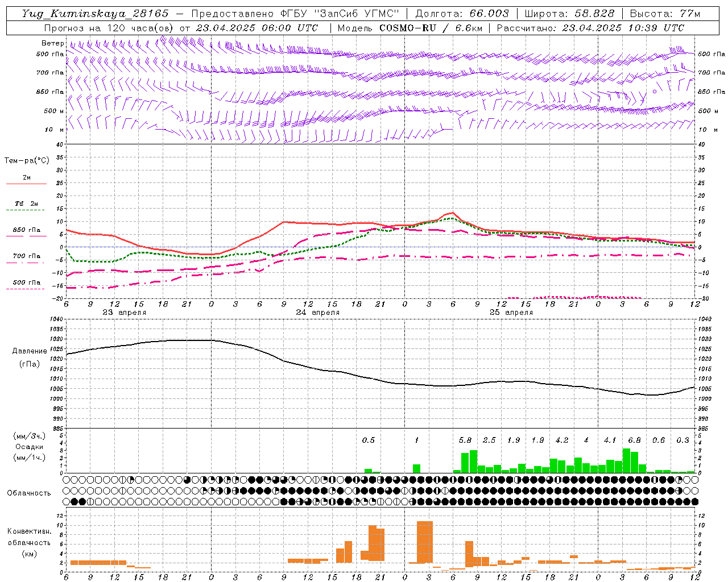
Task: Click the 4.2 three-hour precipitation total
Action: [x=562, y=440]
